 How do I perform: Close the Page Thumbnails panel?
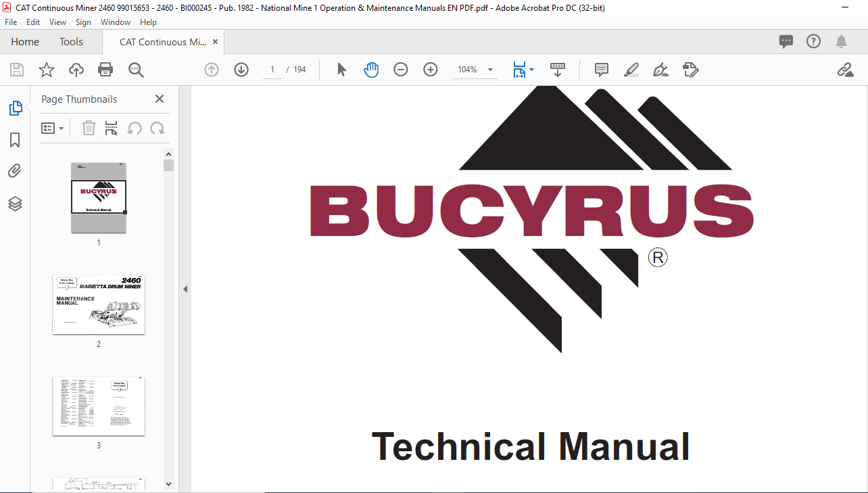pos(160,99)
